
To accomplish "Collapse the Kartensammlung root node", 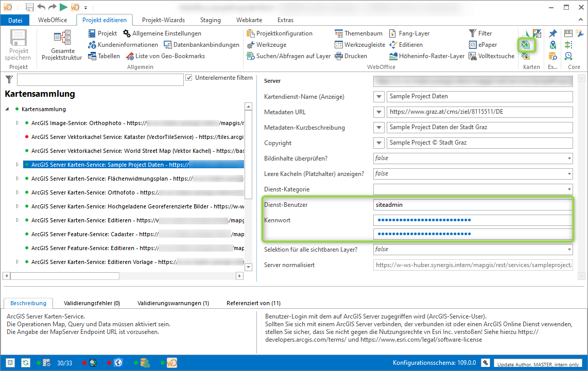I will [8, 109].
